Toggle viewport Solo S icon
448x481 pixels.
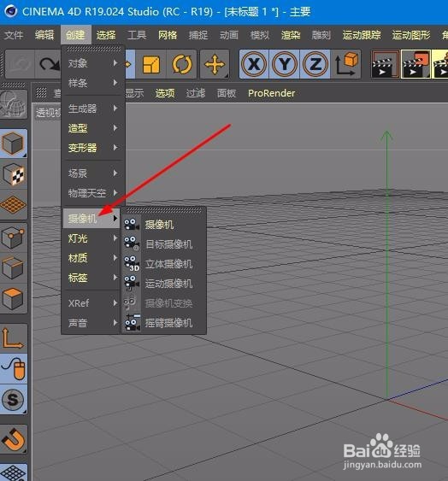[14, 399]
